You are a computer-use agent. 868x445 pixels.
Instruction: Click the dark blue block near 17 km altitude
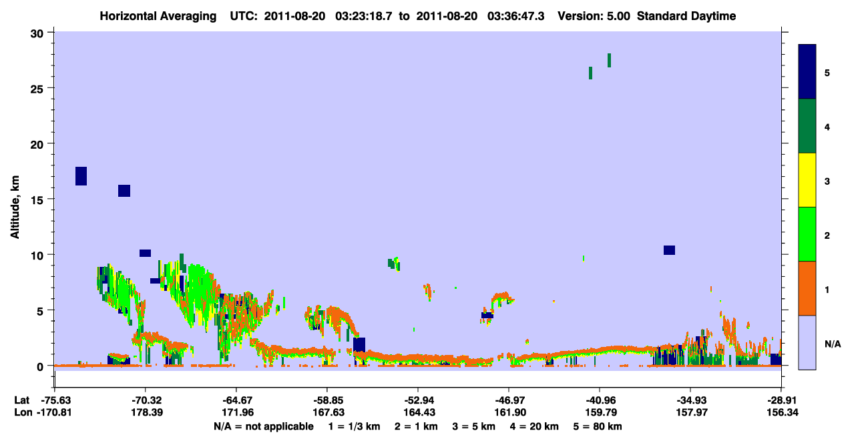coord(81,176)
